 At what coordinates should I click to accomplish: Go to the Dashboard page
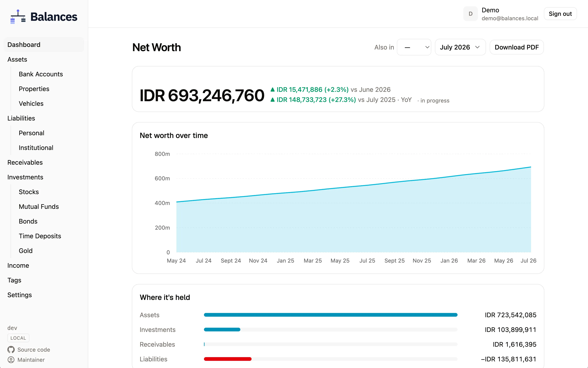point(44,45)
